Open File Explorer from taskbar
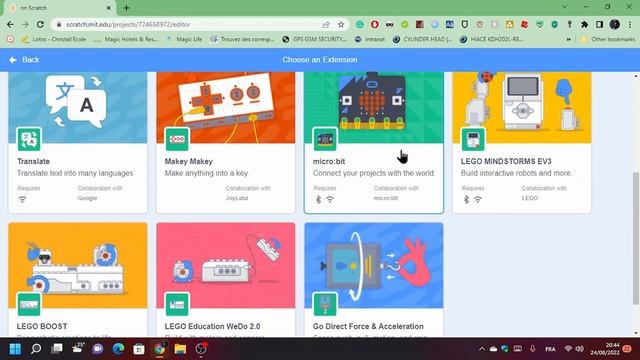This screenshot has width=640, height=360. (180, 349)
